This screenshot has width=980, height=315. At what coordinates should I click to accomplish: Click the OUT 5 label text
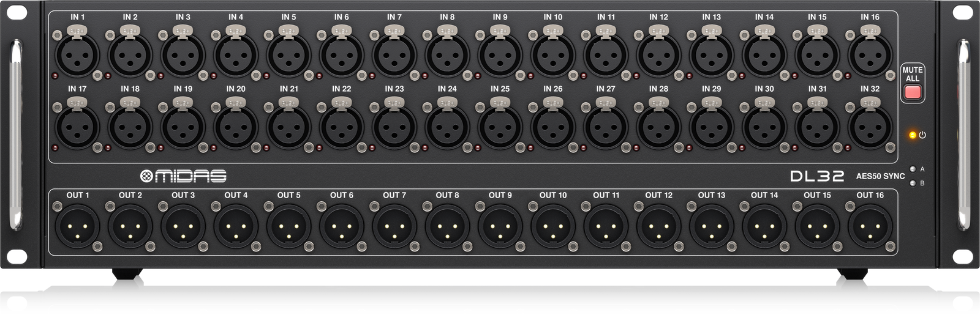point(288,195)
